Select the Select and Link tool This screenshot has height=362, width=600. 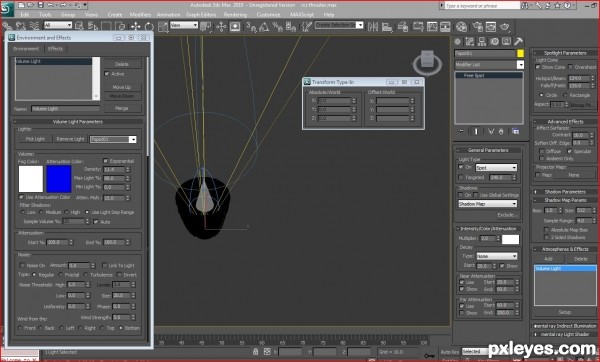[x=7, y=26]
